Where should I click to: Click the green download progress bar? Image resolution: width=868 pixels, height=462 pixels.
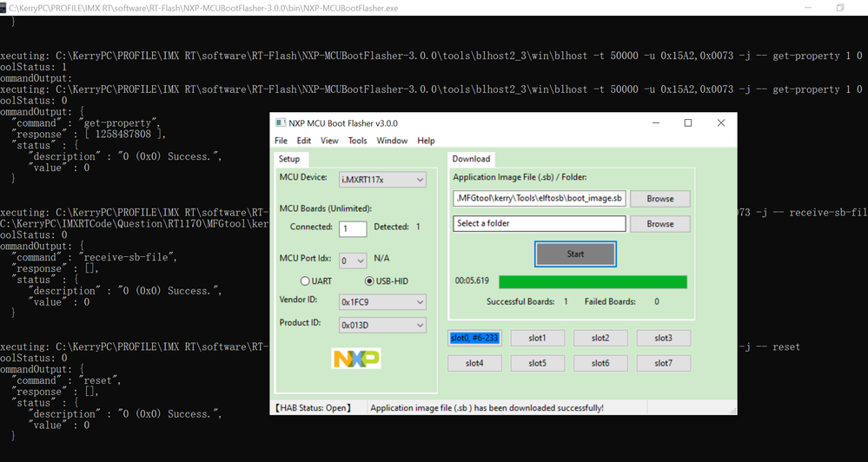pyautogui.click(x=593, y=282)
